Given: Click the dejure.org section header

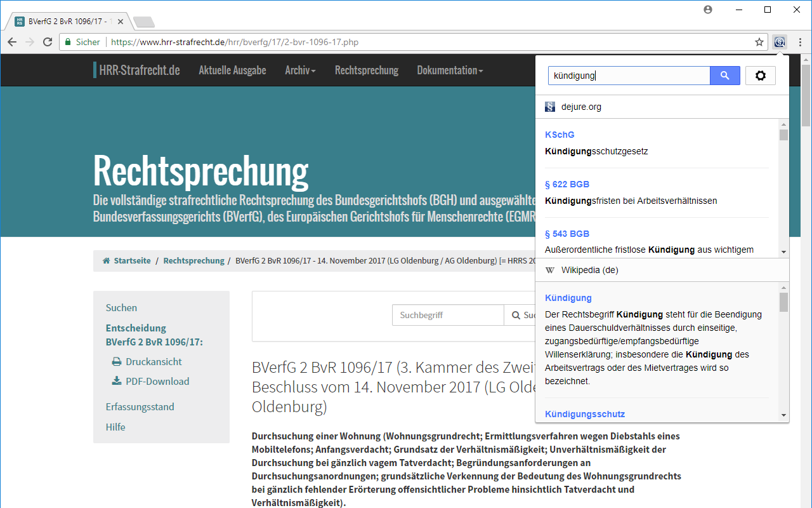Looking at the screenshot, I should 662,107.
